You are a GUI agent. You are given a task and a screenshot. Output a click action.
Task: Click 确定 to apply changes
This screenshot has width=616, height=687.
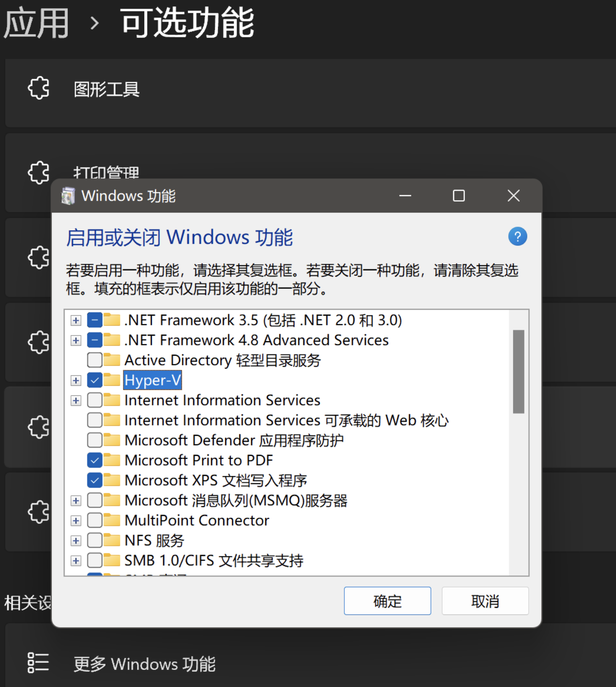(387, 601)
